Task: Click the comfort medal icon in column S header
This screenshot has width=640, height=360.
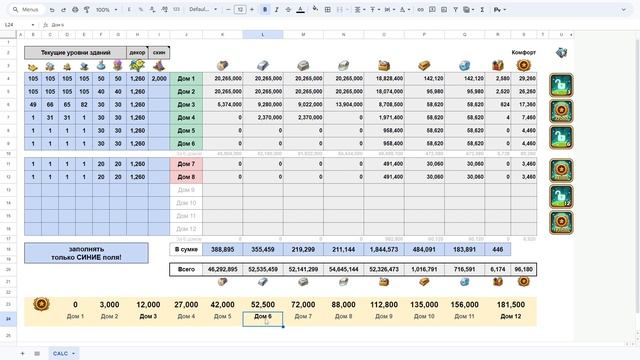Action: coord(523,65)
